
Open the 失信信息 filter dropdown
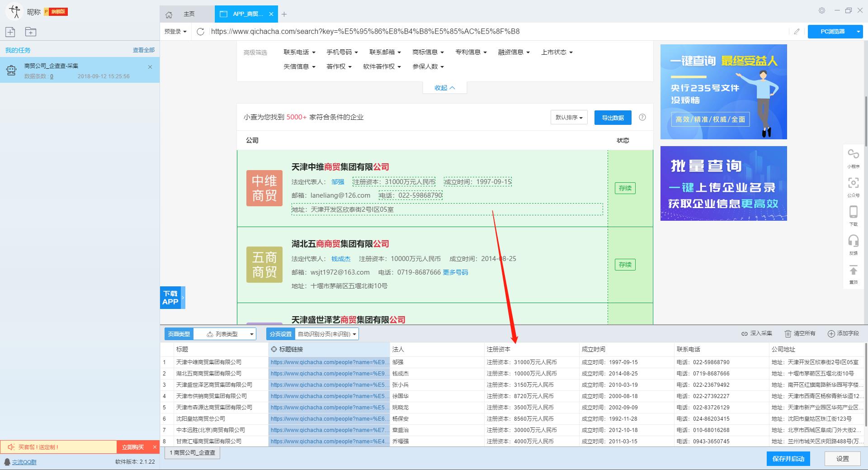299,66
